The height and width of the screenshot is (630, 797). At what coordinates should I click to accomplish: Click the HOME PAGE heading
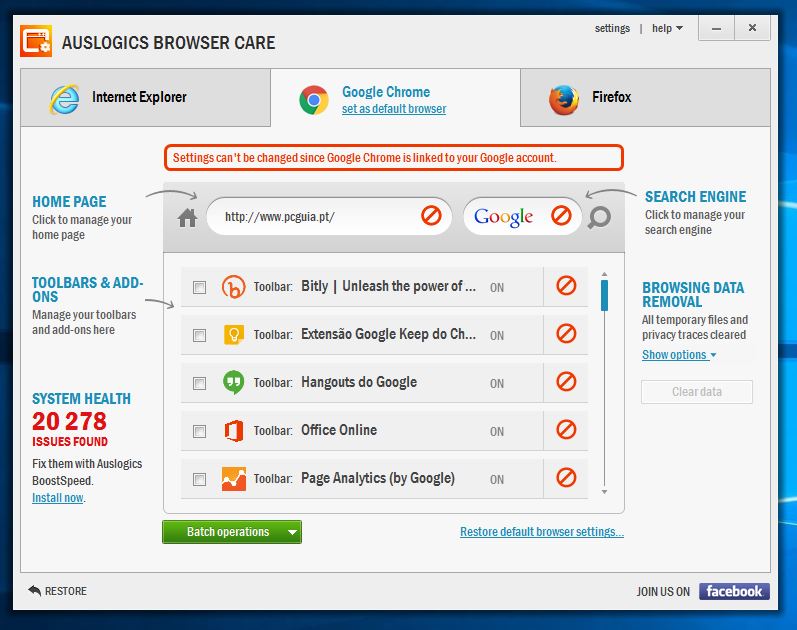69,202
